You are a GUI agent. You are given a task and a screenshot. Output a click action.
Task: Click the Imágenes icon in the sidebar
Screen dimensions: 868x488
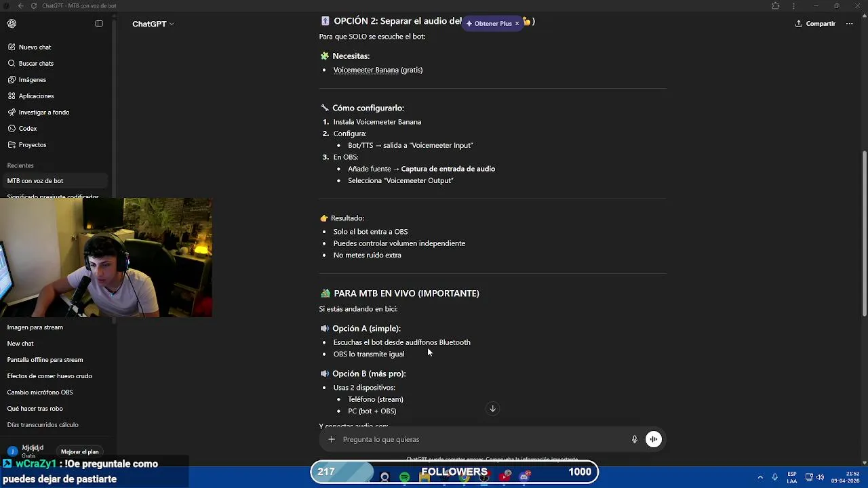[12, 80]
